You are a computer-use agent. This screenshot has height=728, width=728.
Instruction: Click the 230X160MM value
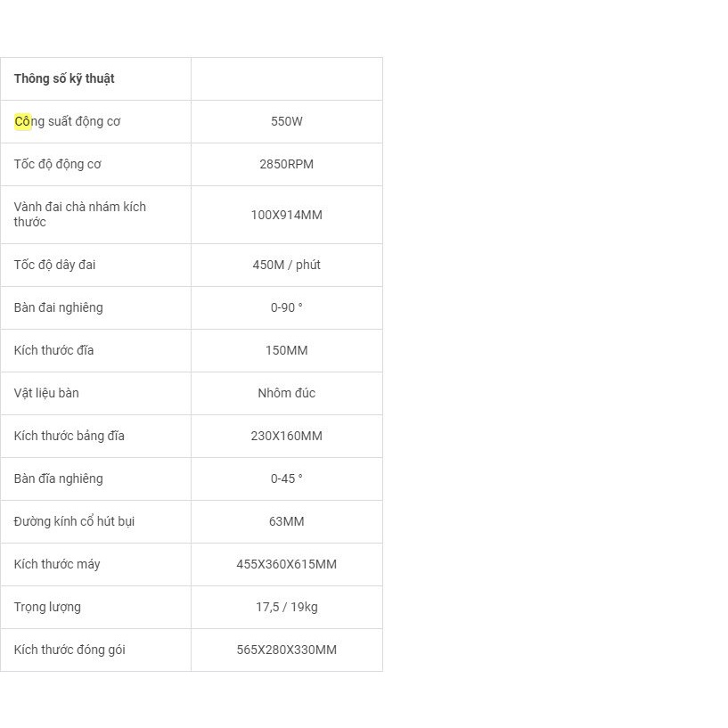[286, 436]
